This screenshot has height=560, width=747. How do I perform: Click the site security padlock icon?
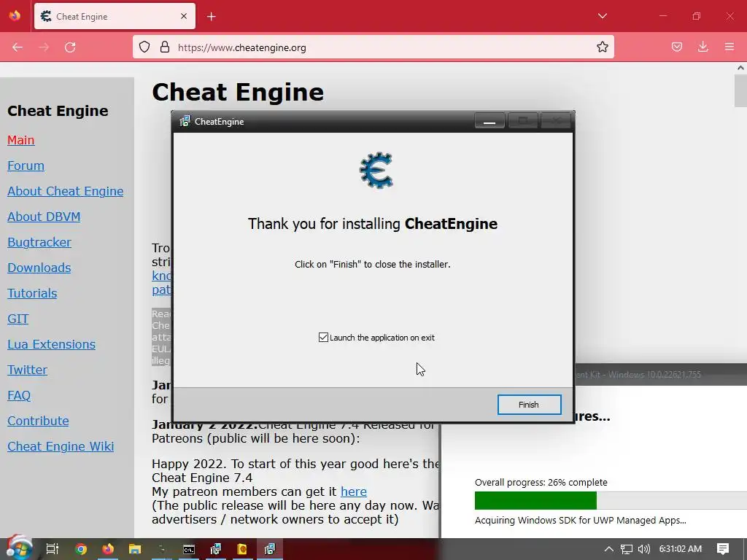tap(165, 47)
